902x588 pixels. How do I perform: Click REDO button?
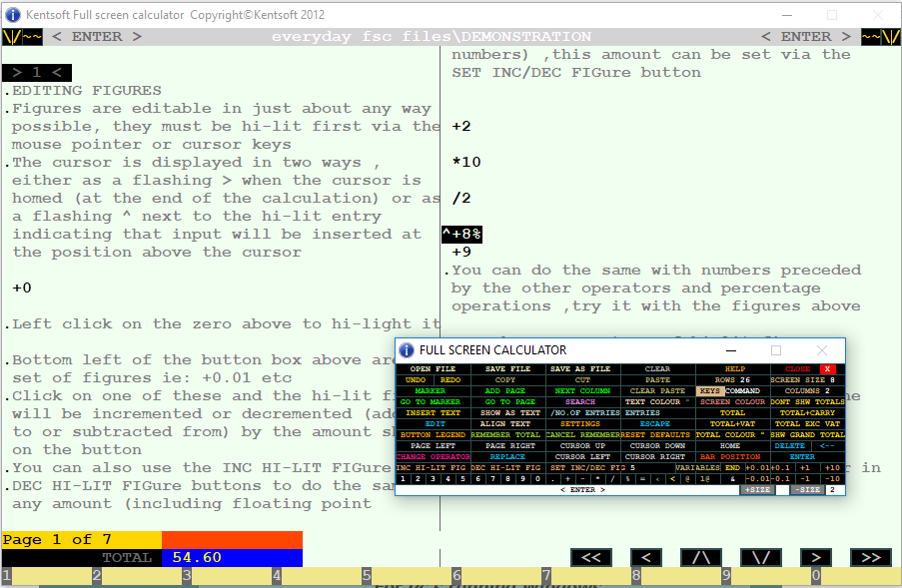(451, 380)
